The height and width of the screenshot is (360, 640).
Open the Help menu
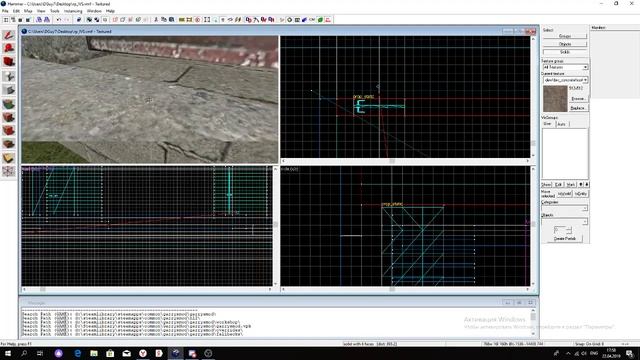(110, 11)
